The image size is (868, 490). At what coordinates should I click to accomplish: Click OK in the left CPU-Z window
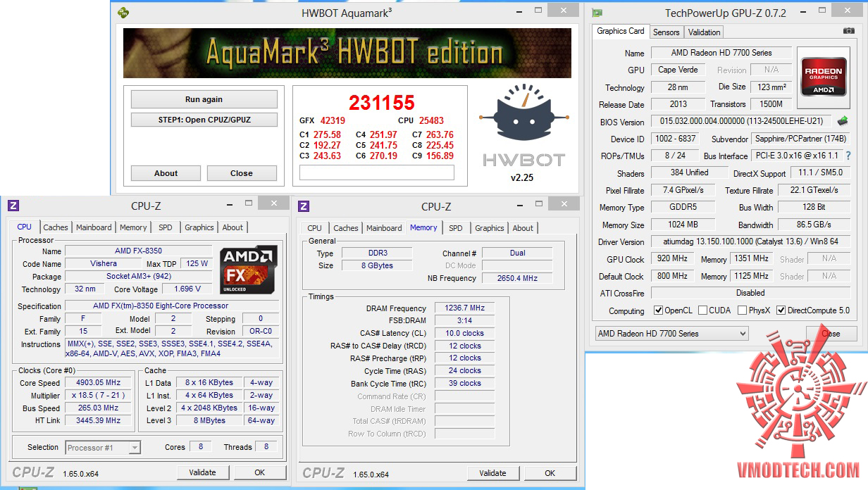pyautogui.click(x=260, y=472)
